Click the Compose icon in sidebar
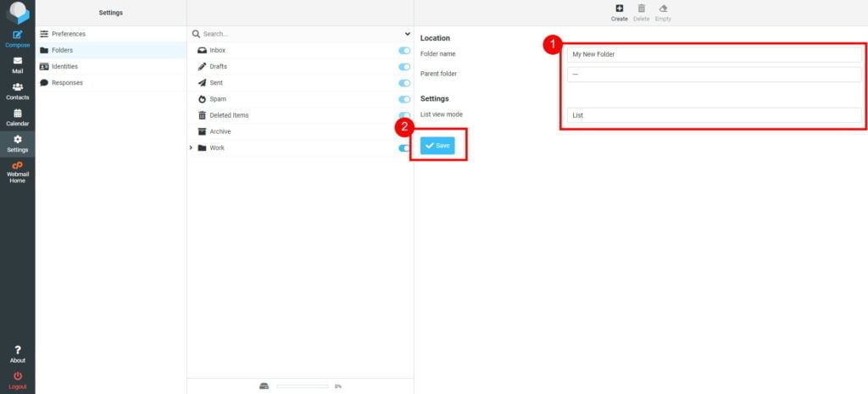 tap(17, 35)
